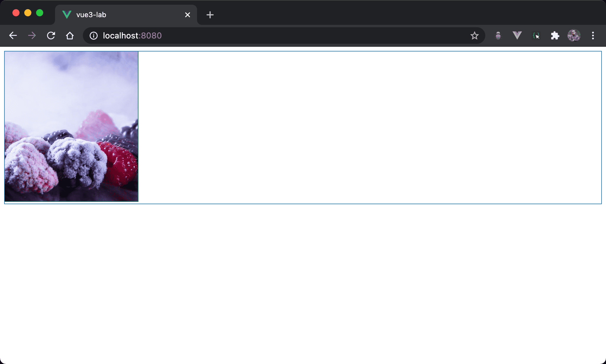Screen dimensions: 606x364
Task: Open the profile avatar menu
Action: [x=574, y=36]
